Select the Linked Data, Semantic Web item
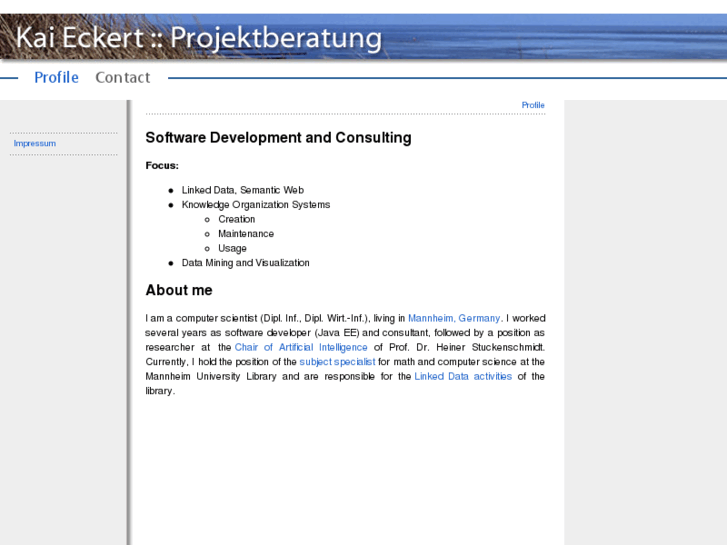Image resolution: width=727 pixels, height=545 pixels. (242, 190)
